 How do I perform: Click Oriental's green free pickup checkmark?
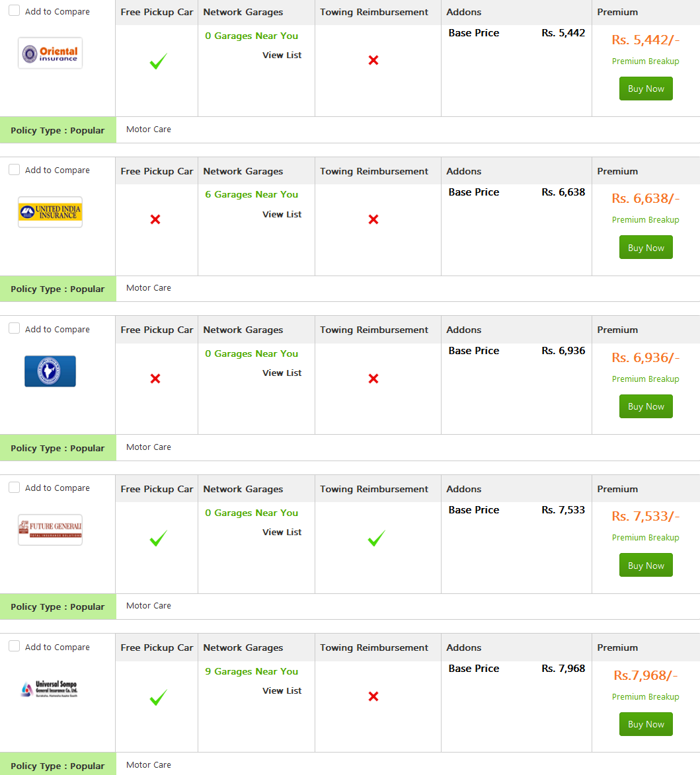click(158, 62)
